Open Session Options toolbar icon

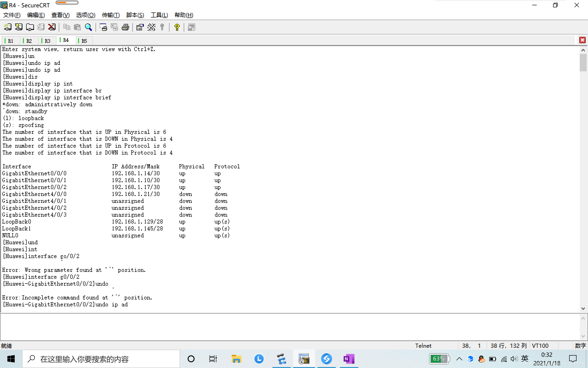pos(140,27)
